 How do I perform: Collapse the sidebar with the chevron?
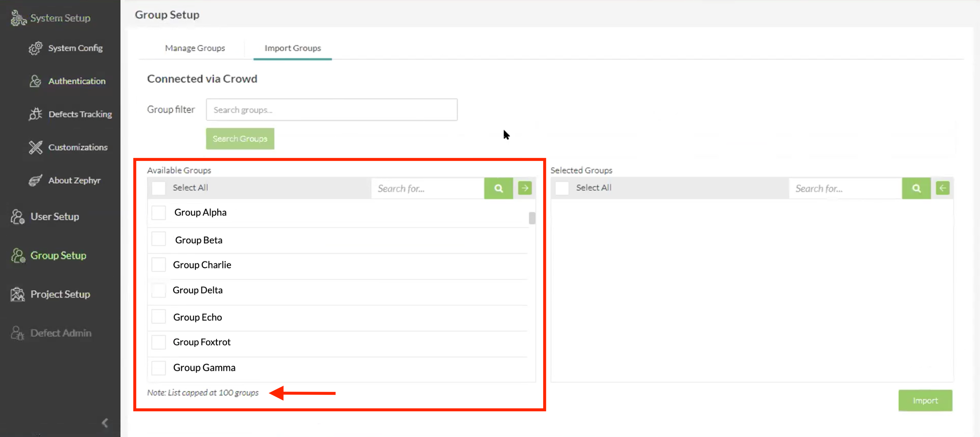[105, 423]
